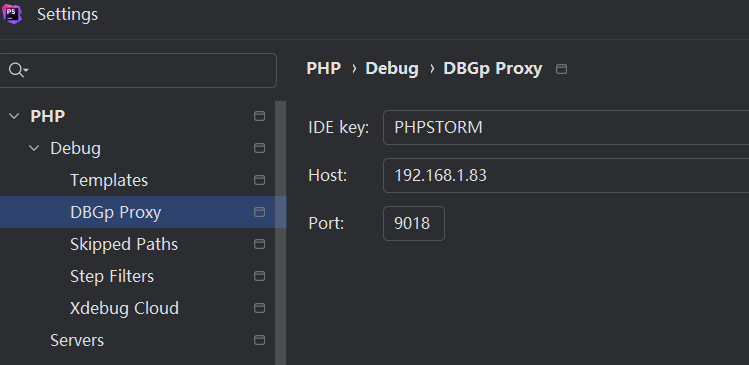
Task: Focus the settings search field
Action: point(138,70)
